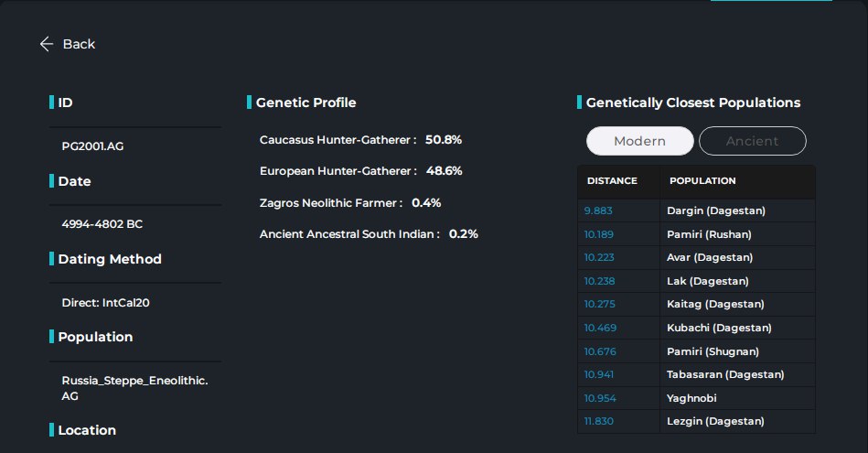The height and width of the screenshot is (453, 868).
Task: Click the sample ID PG2001.AG
Action: pos(92,146)
